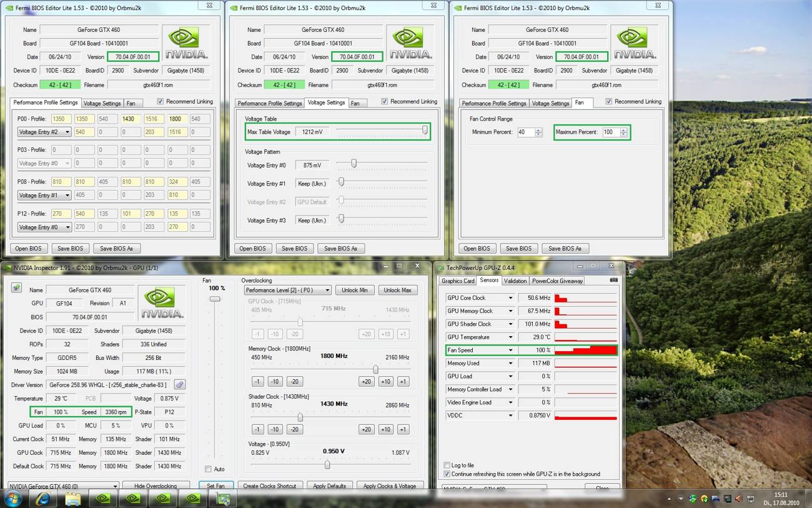
Task: Click the first NVIDIA taskbar icon
Action: click(x=103, y=498)
